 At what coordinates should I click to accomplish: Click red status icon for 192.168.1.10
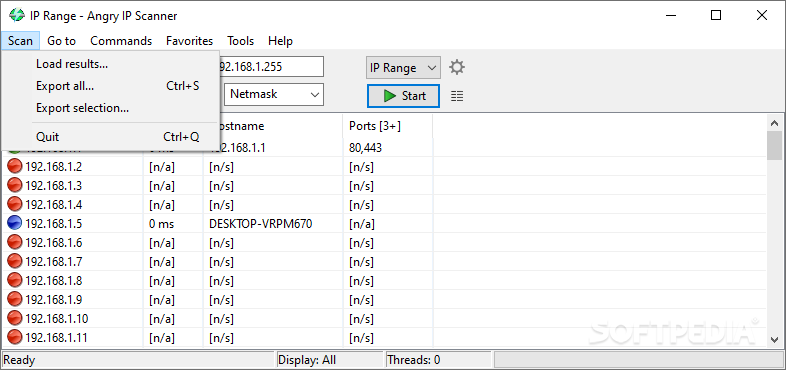pos(15,319)
